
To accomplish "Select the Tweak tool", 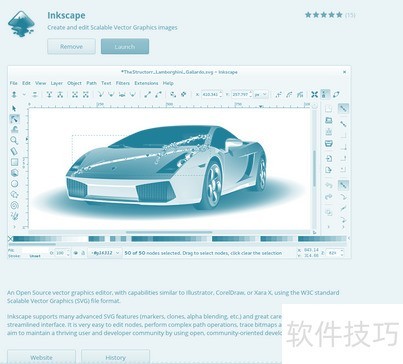I will coord(14,130).
